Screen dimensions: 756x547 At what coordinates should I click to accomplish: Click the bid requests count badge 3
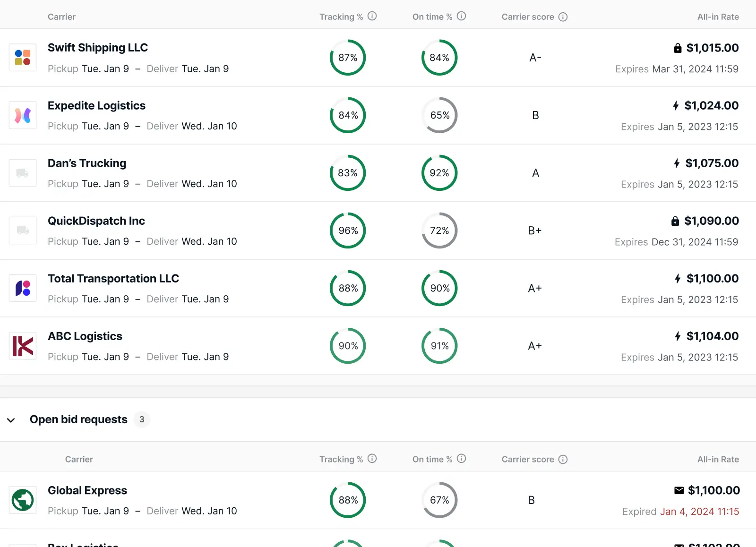point(142,419)
